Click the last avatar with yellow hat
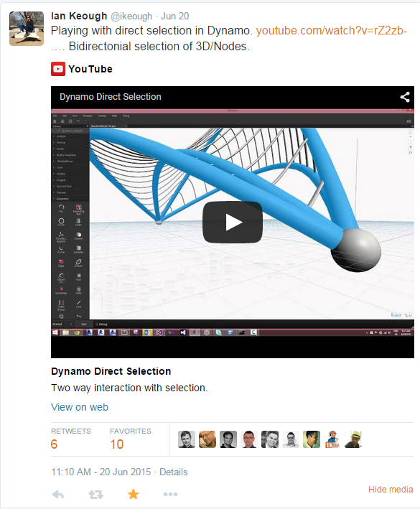 click(353, 439)
